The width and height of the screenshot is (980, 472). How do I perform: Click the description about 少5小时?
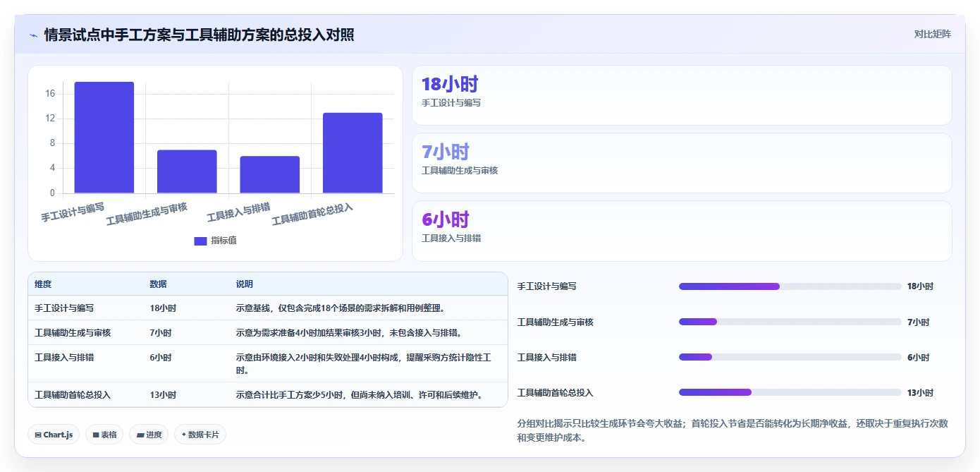(x=361, y=395)
